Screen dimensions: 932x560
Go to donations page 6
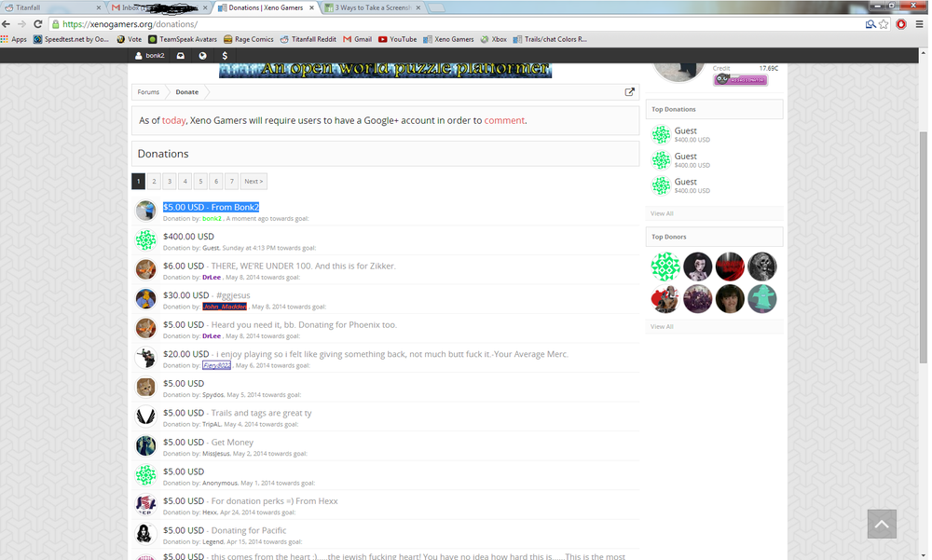tap(216, 182)
